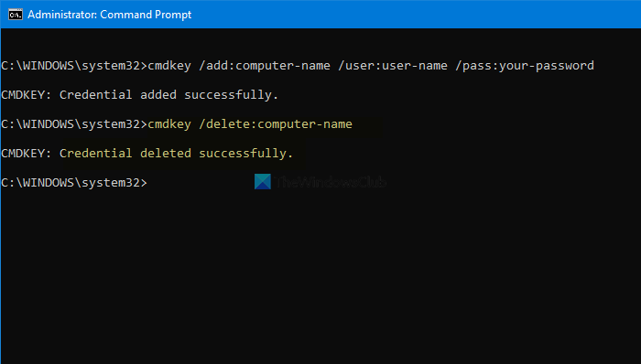The width and height of the screenshot is (641, 364).
Task: Click the word 'added' in output
Action: pos(158,95)
